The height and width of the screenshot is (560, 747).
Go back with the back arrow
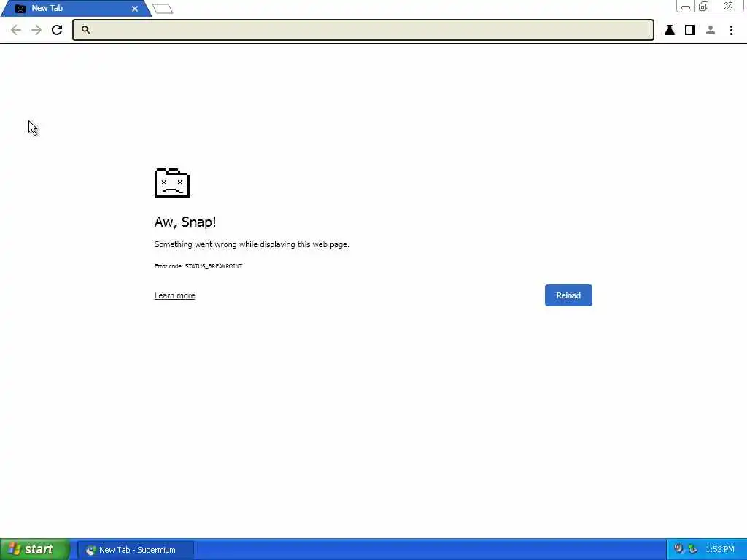point(16,30)
